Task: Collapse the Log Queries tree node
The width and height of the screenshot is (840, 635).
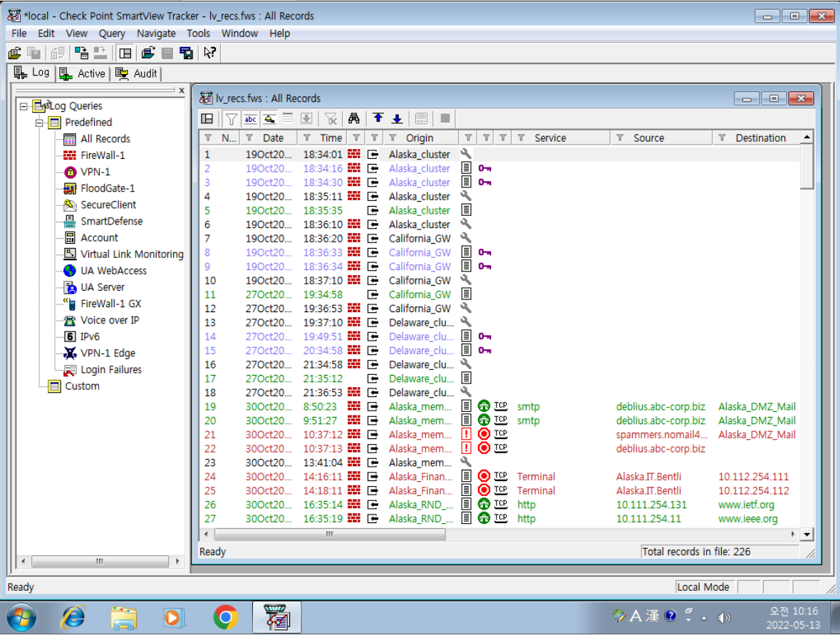Action: pos(24,106)
